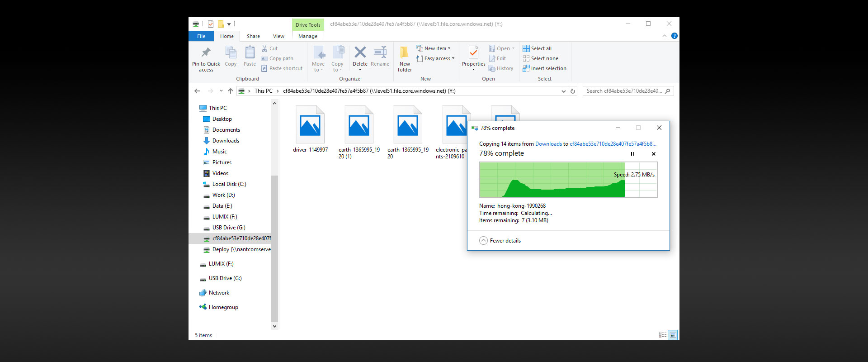Open address bar history dropdown
This screenshot has height=362, width=868.
(563, 91)
